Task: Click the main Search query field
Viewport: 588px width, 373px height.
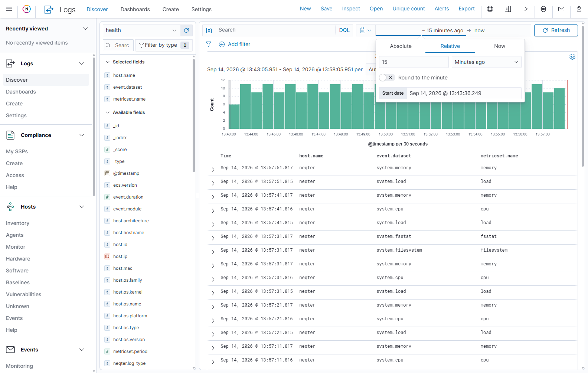Action: click(275, 30)
